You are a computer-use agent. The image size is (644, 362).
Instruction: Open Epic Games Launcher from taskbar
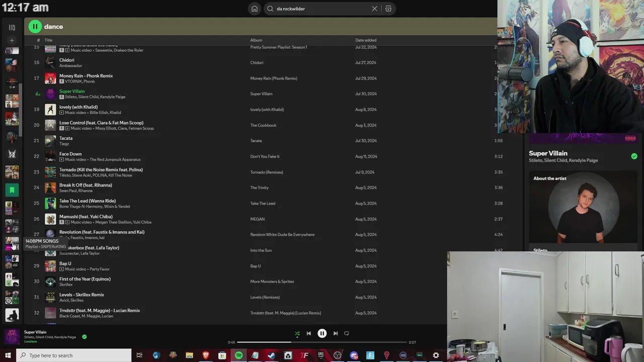pyautogui.click(x=321, y=355)
